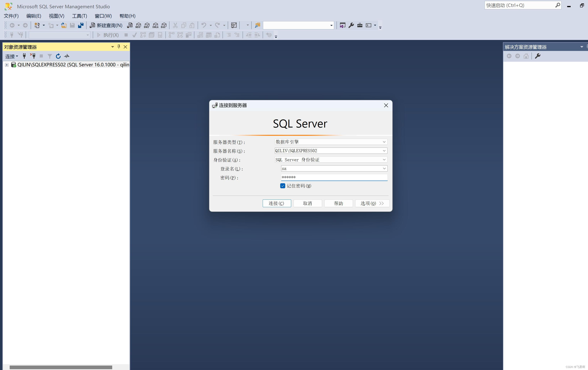Open Object Explorer window position dropdown arrow
This screenshot has width=588, height=370.
(112, 47)
